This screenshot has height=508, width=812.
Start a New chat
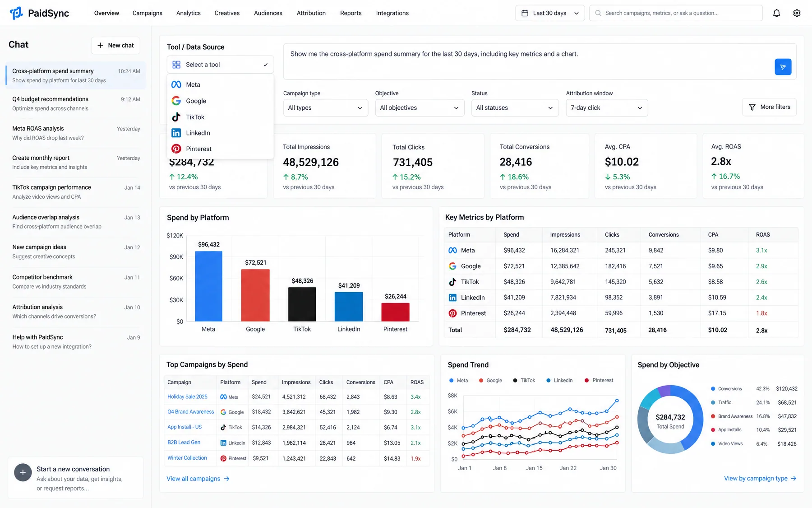(x=115, y=45)
